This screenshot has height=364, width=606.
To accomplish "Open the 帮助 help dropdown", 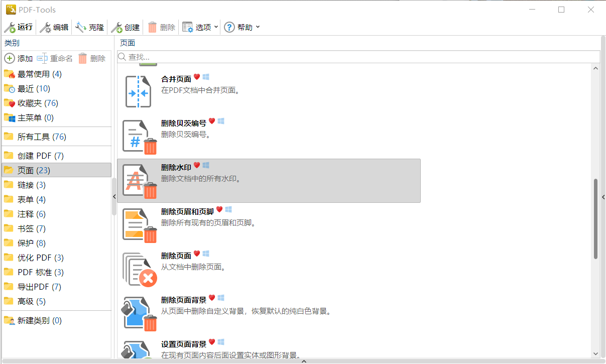I will [x=242, y=27].
